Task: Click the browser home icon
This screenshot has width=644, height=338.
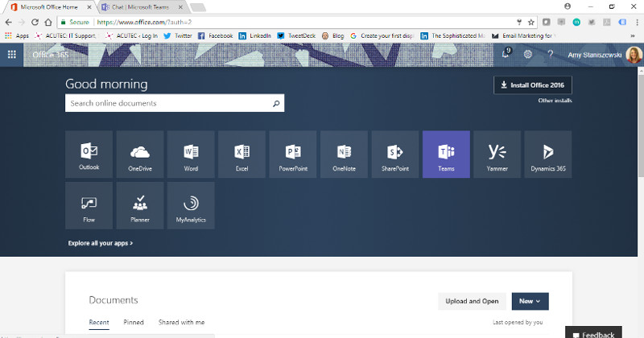Action: pyautogui.click(x=48, y=23)
